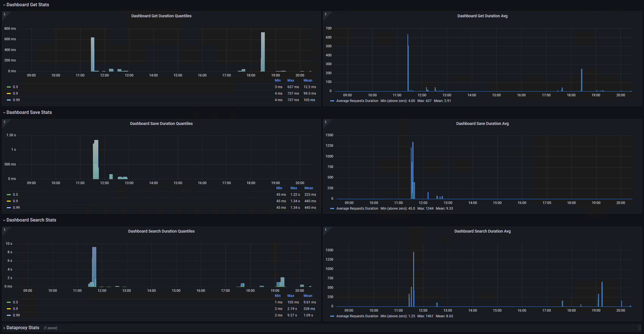This screenshot has width=644, height=334.
Task: Toggle 0.99 series in Search Duration Quantiles legend
Action: coord(16,315)
